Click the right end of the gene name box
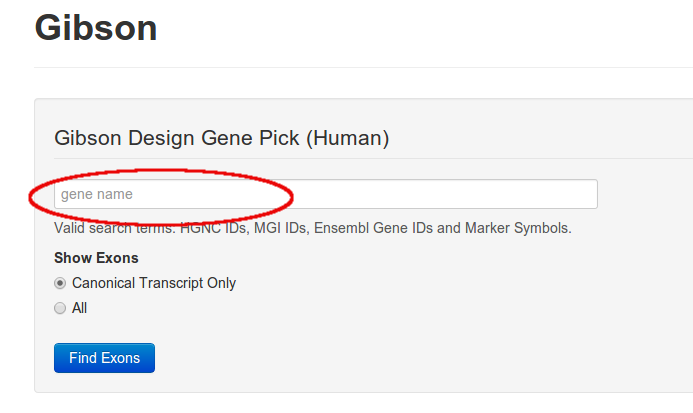This screenshot has height=413, width=693. [x=585, y=194]
